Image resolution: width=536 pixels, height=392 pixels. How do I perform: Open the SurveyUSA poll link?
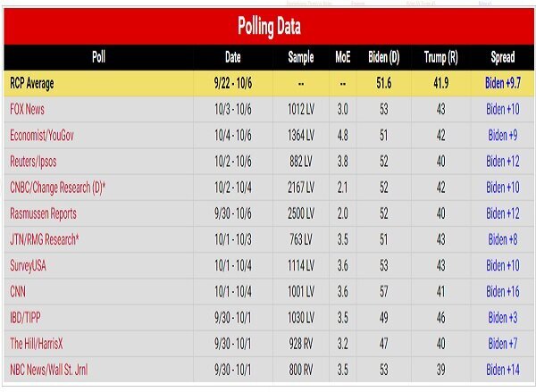click(x=28, y=266)
